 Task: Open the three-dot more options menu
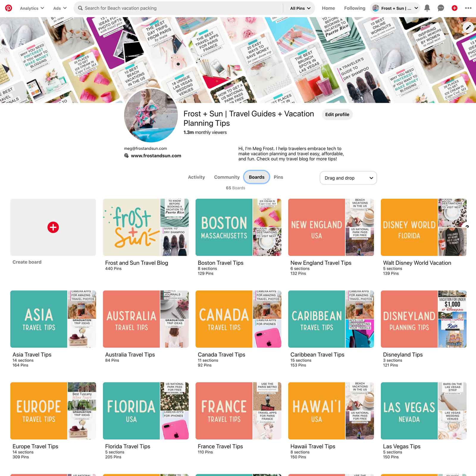(x=468, y=8)
